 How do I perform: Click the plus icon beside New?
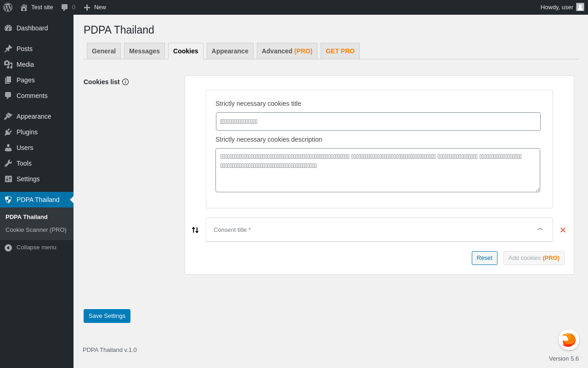(x=87, y=7)
